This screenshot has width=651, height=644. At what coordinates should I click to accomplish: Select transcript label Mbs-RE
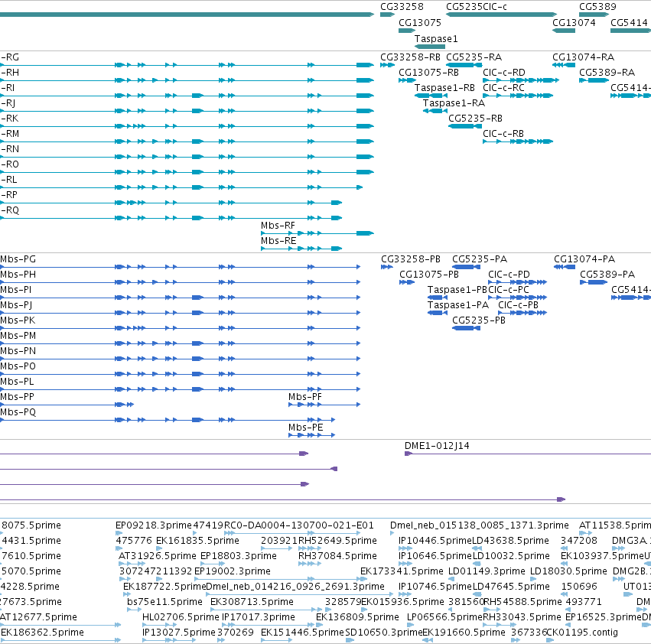[x=278, y=241]
